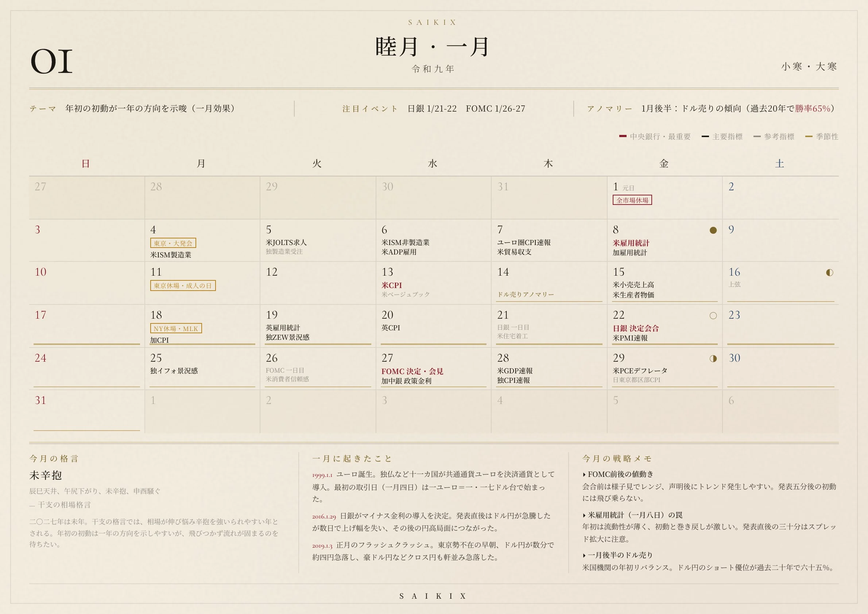
Task: Click the NY休場・MLK tag on January 18
Action: tap(176, 328)
